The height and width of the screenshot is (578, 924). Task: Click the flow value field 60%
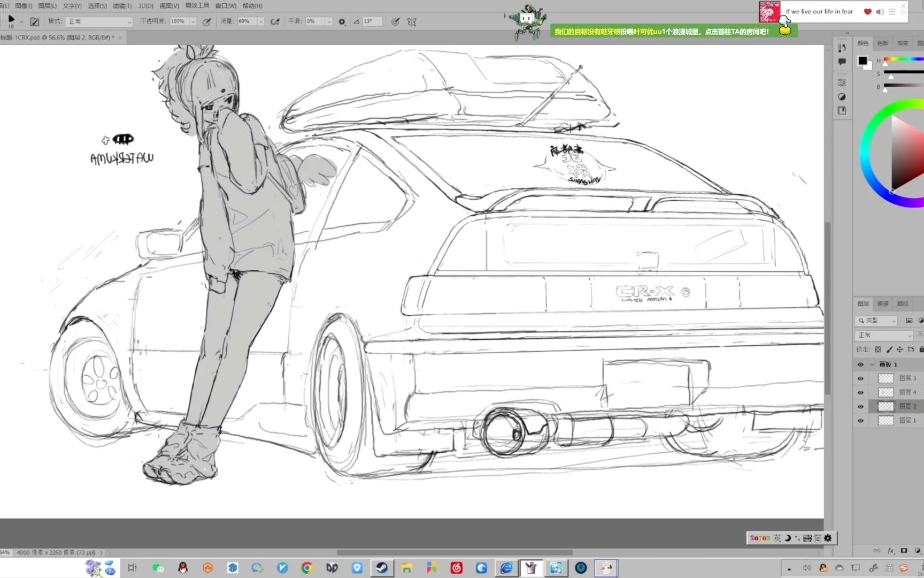247,21
